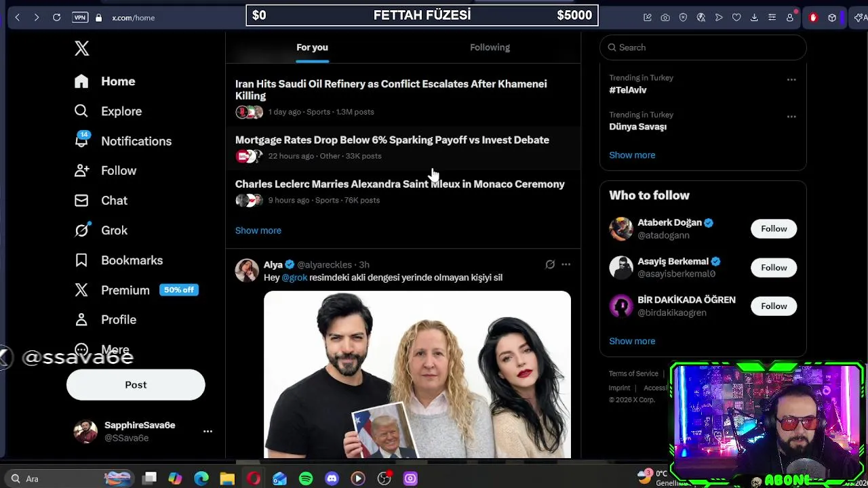868x488 pixels.
Task: Open Spotify from the taskbar
Action: [306, 479]
